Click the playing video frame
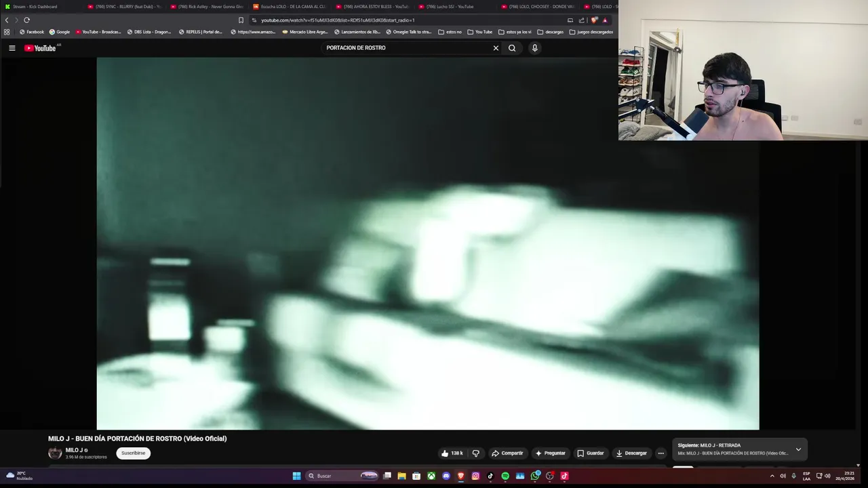 point(428,243)
